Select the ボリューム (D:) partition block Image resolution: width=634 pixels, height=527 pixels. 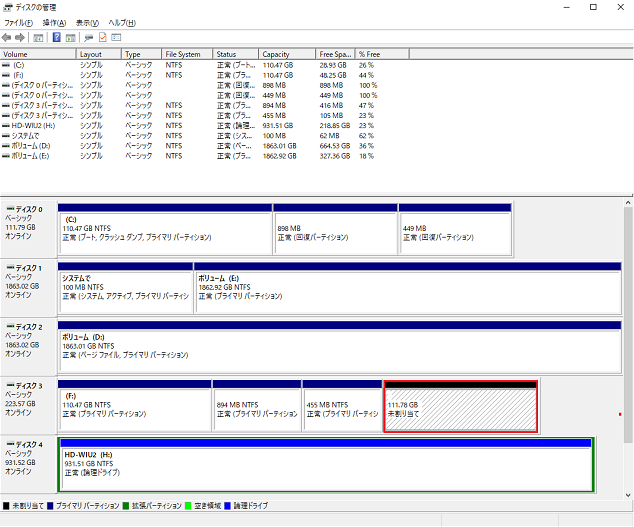pos(340,347)
